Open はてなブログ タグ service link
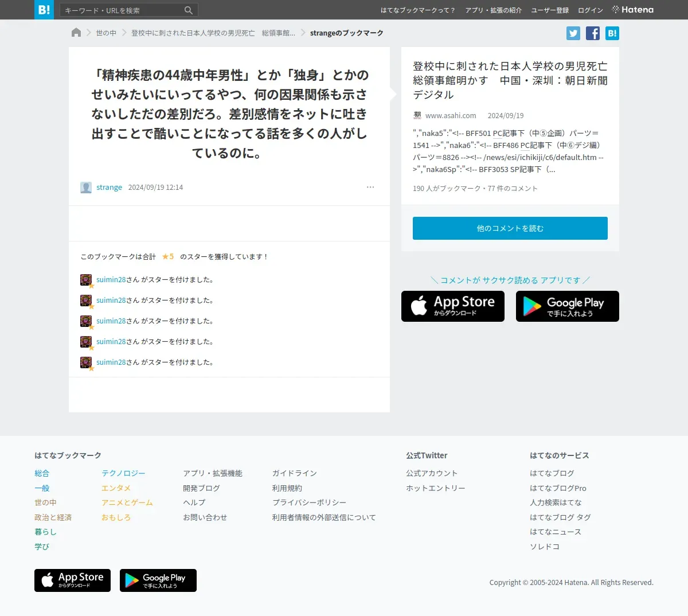Viewport: 688px width, 616px height. 560,517
